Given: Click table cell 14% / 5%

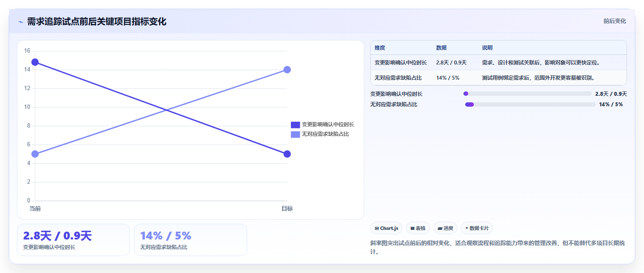Looking at the screenshot, I should point(448,78).
